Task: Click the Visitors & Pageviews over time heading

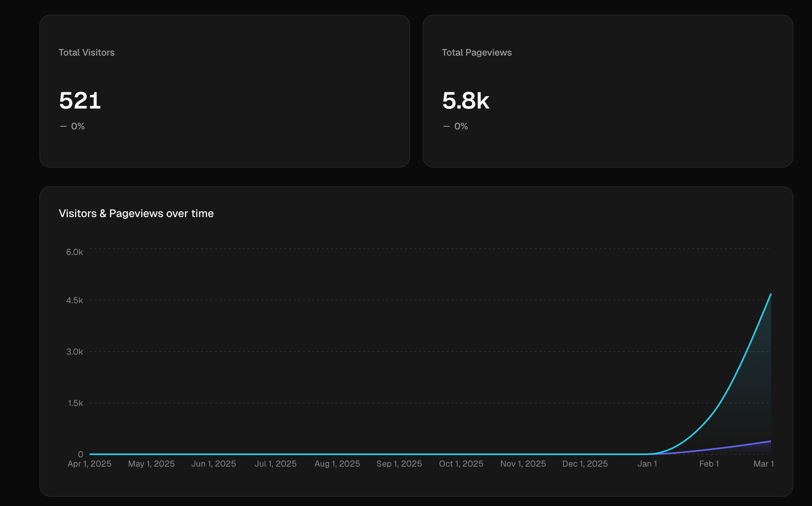Action: coord(136,213)
